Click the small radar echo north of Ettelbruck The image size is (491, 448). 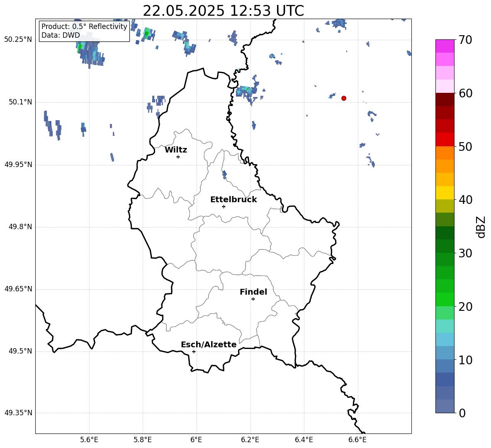(224, 174)
